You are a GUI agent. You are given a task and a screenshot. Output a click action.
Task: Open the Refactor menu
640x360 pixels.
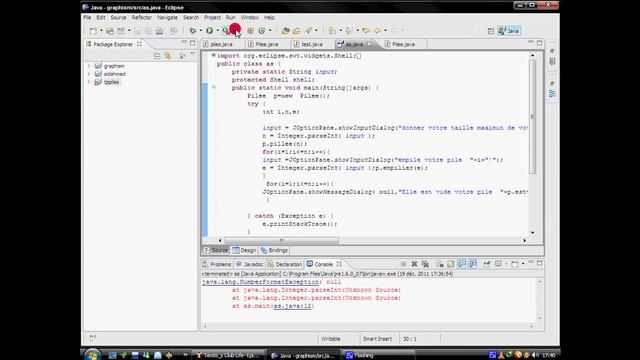click(x=142, y=18)
